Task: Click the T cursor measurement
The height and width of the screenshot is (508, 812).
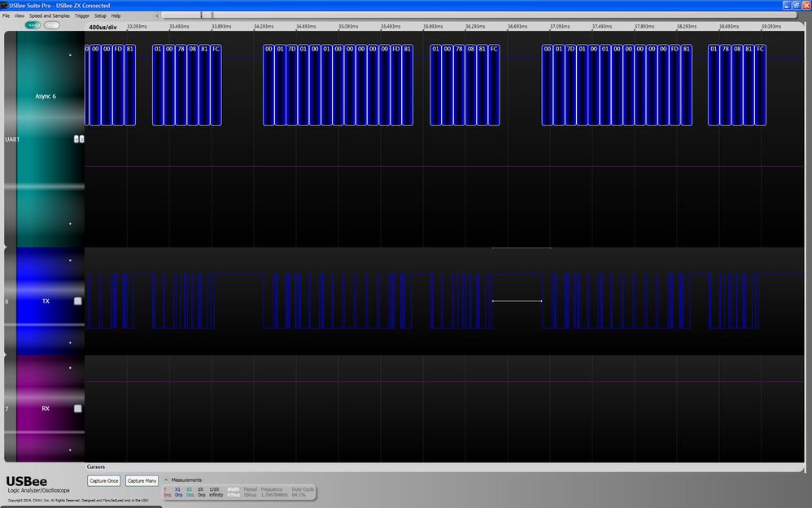Action: 167,492
